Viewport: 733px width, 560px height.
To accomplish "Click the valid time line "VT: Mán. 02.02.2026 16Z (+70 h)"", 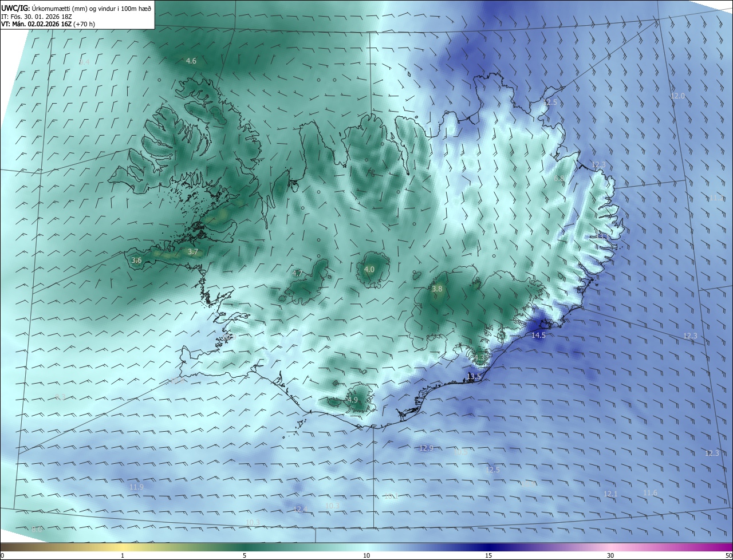I will click(x=48, y=24).
